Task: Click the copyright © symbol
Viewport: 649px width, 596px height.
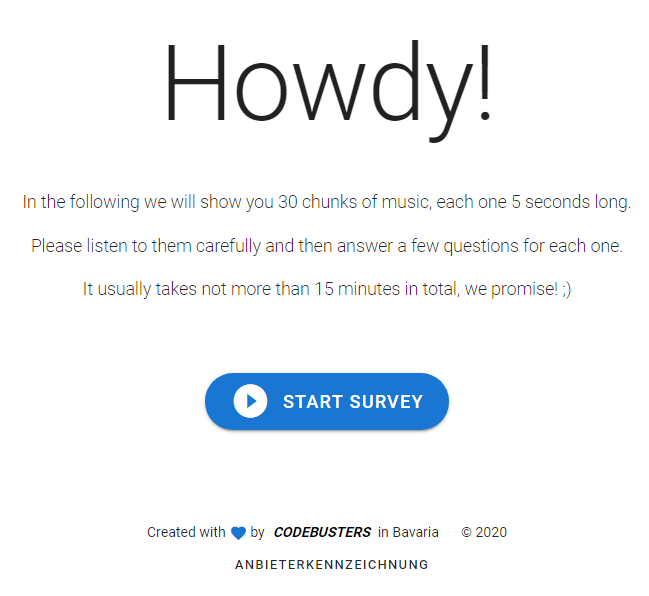Action: [466, 532]
